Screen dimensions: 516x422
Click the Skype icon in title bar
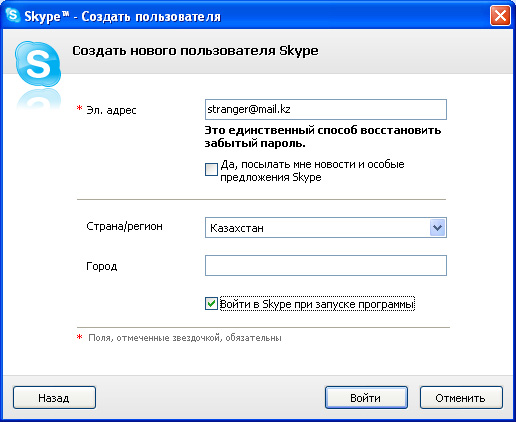pyautogui.click(x=13, y=15)
